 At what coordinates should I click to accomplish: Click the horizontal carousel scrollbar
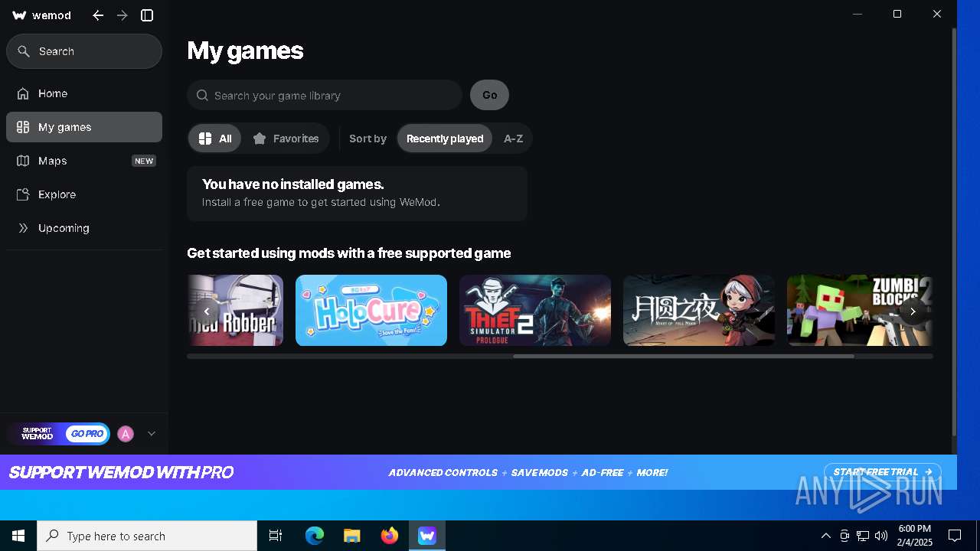[683, 356]
